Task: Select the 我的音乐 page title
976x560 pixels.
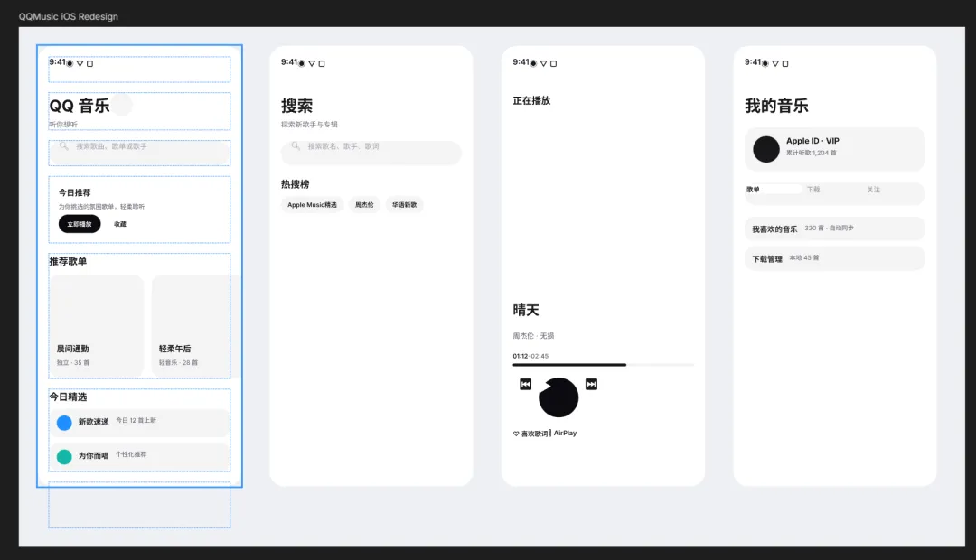Action: pyautogui.click(x=777, y=106)
